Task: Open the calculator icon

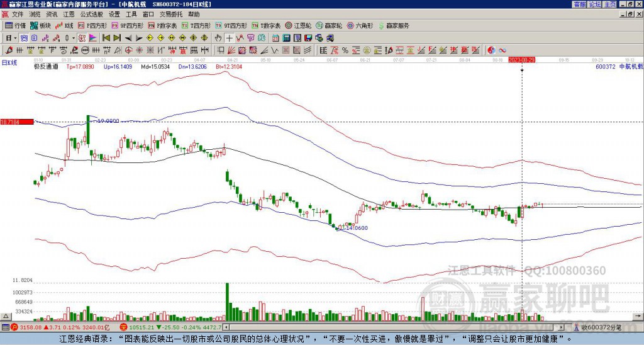Action: pyautogui.click(x=286, y=38)
